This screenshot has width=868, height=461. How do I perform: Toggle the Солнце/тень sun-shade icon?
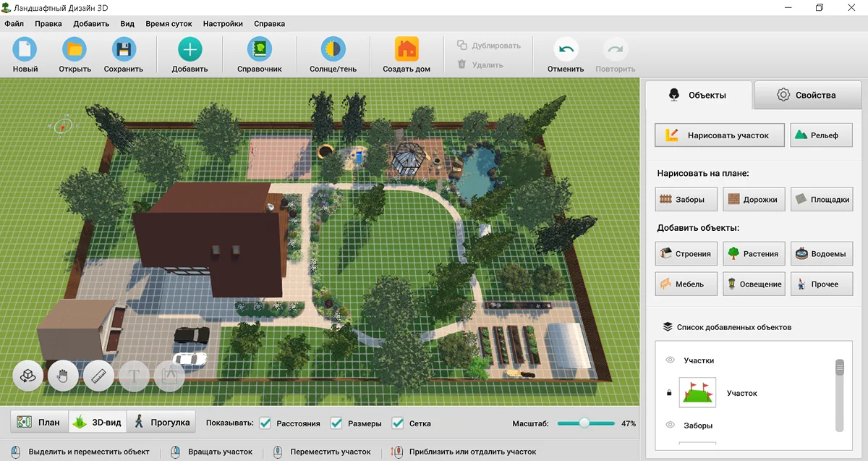point(333,50)
